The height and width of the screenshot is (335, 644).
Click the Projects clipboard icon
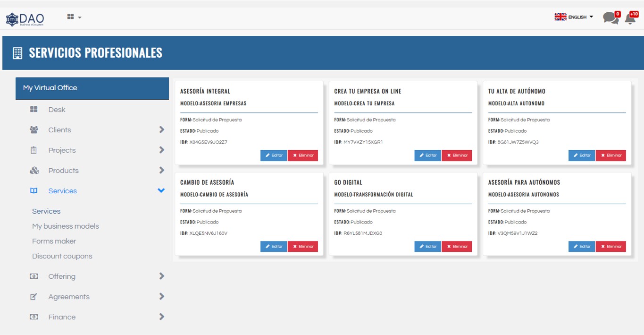pyautogui.click(x=34, y=150)
